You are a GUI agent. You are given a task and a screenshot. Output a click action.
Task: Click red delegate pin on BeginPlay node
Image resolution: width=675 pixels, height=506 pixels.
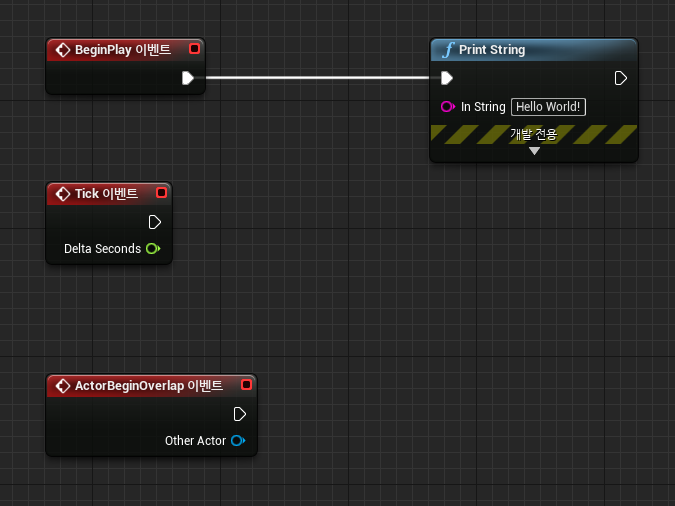[195, 49]
